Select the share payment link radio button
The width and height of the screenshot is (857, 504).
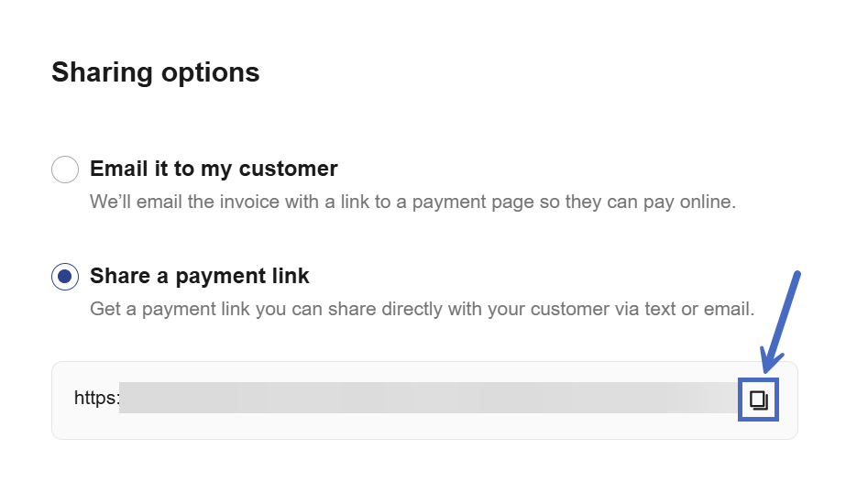point(65,277)
